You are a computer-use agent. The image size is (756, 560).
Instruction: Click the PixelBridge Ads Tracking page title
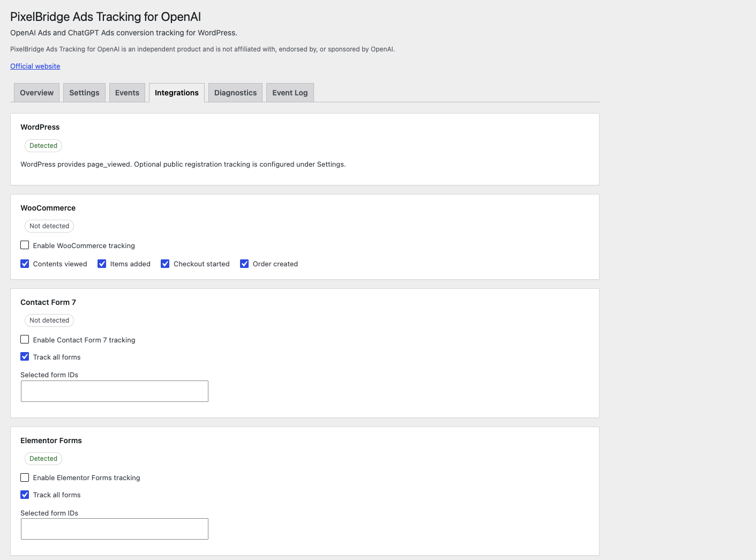coord(106,17)
